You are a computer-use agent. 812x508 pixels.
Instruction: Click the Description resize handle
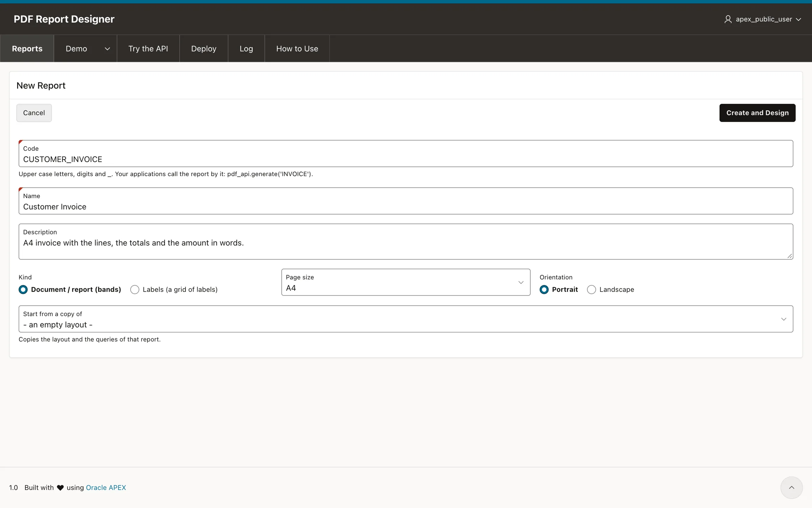[790, 256]
